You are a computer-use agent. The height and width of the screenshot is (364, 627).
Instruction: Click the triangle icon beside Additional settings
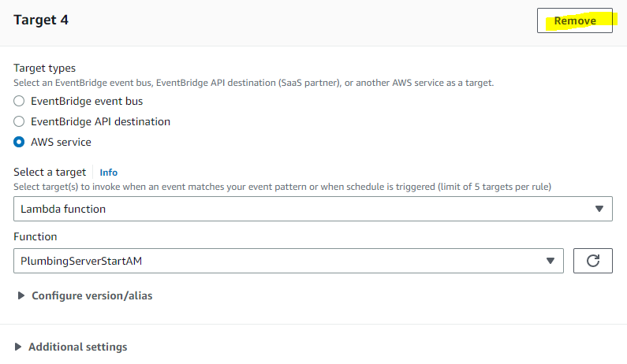18,347
